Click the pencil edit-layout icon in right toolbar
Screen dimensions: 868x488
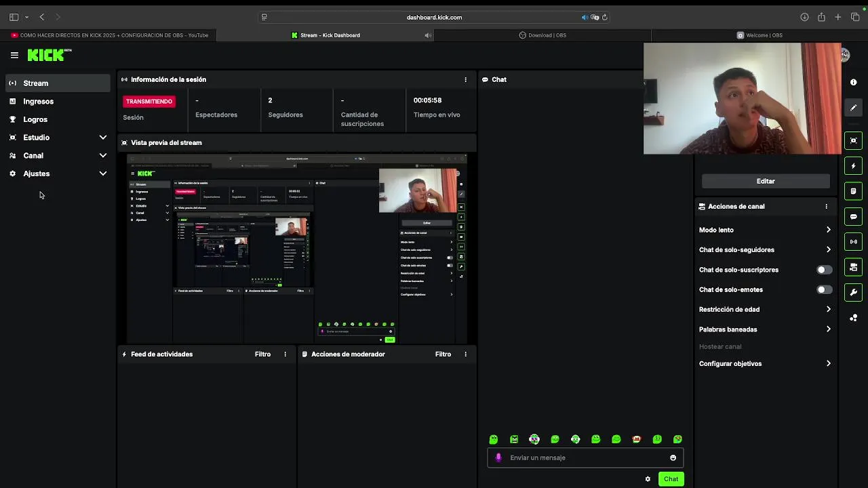(854, 107)
